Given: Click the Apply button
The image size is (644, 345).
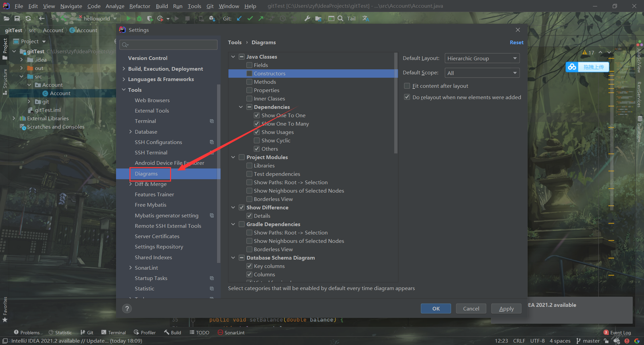Looking at the screenshot, I should tap(506, 308).
